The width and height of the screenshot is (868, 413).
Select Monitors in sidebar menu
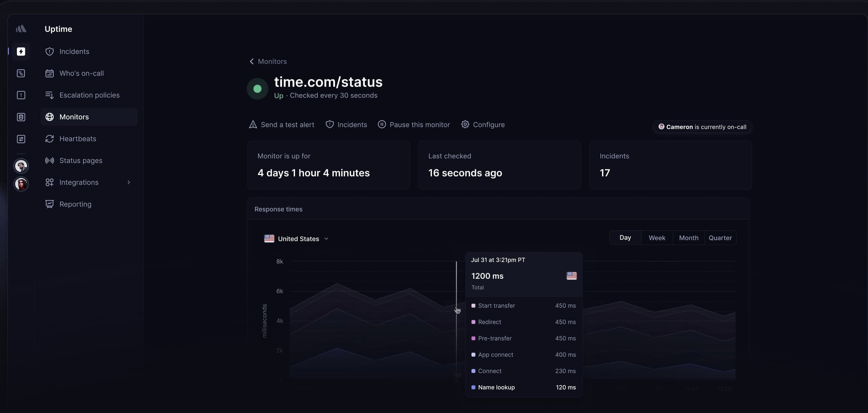click(x=89, y=117)
